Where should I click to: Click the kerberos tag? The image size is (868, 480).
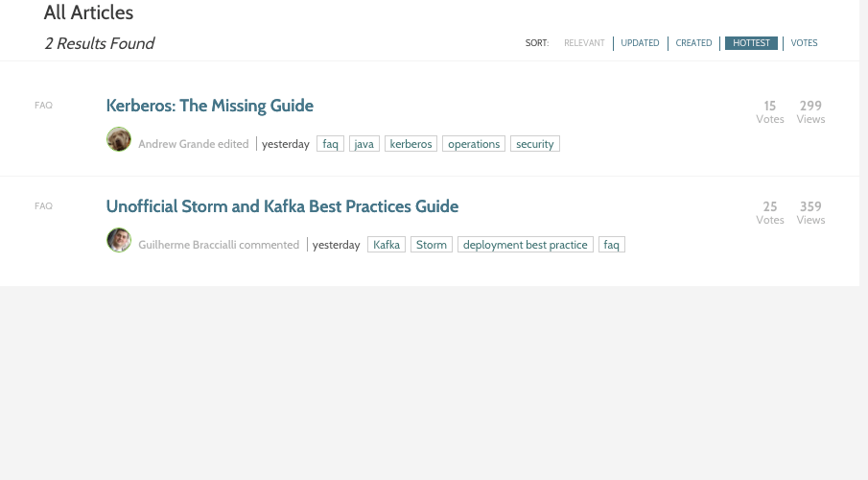tap(411, 144)
